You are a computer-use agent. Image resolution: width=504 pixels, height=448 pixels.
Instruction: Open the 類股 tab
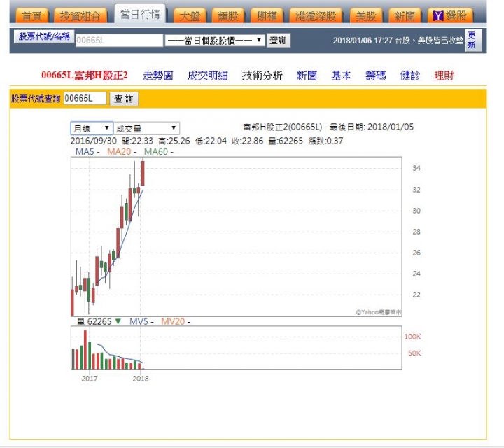(x=228, y=15)
